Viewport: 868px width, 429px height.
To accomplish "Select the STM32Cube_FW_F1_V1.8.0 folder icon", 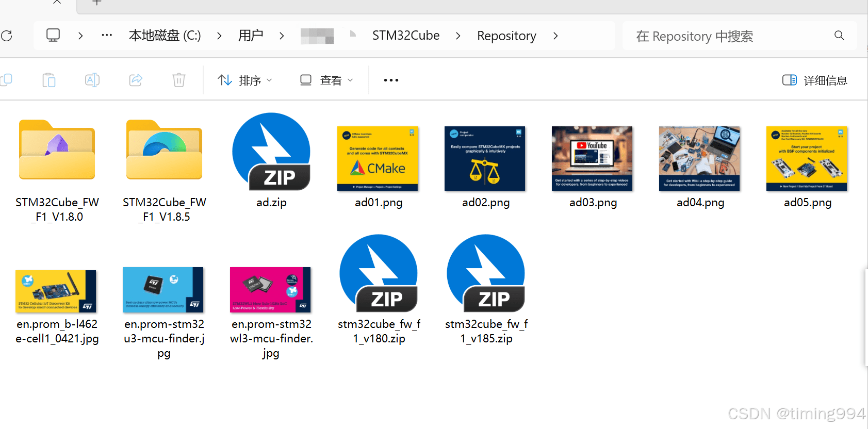I will click(57, 150).
